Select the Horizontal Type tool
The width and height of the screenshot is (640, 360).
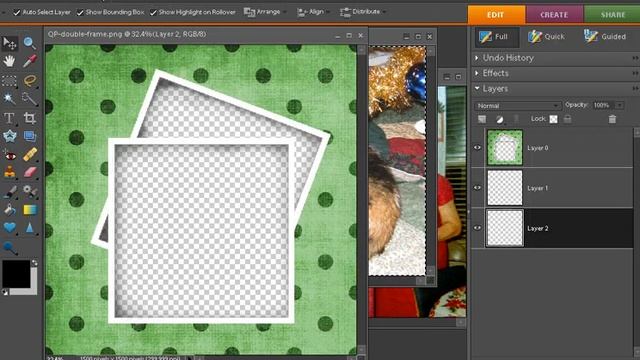[9, 118]
